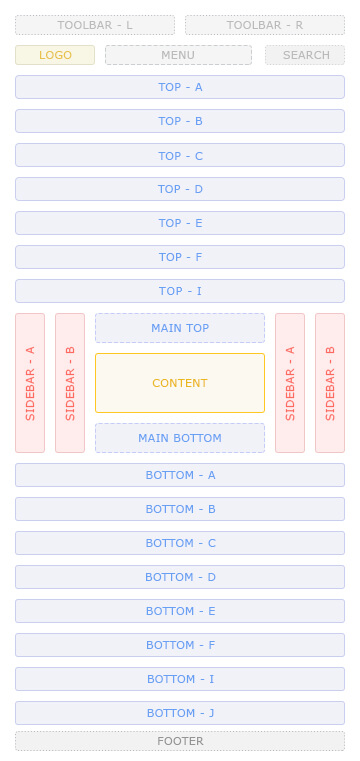360x761 pixels.
Task: Choose the BOTTOM - F block
Action: pyautogui.click(x=180, y=645)
